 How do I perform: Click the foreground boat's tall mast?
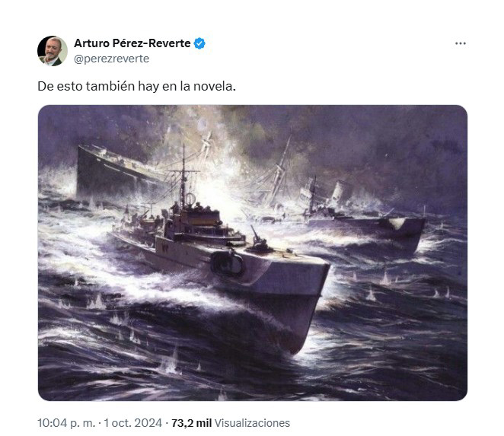(x=183, y=177)
